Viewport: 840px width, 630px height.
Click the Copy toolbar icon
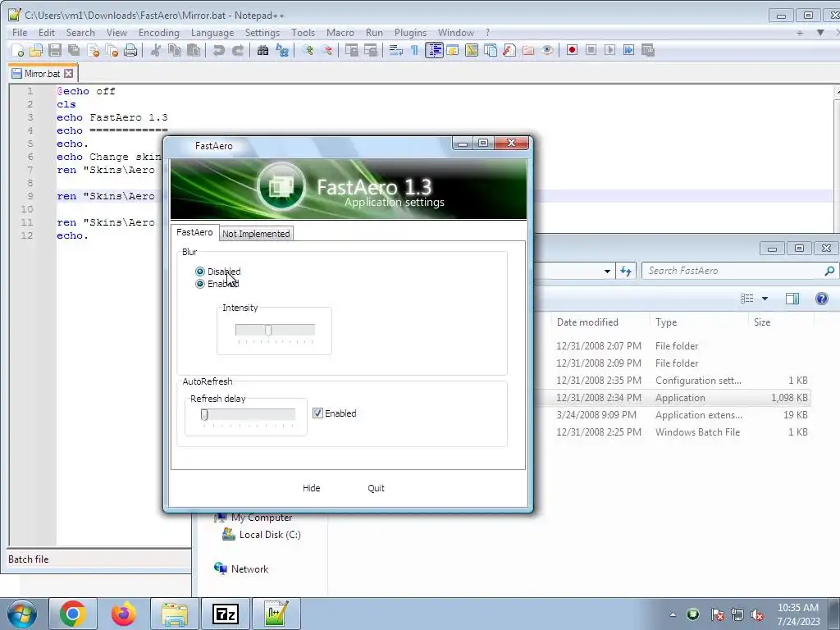tap(175, 50)
